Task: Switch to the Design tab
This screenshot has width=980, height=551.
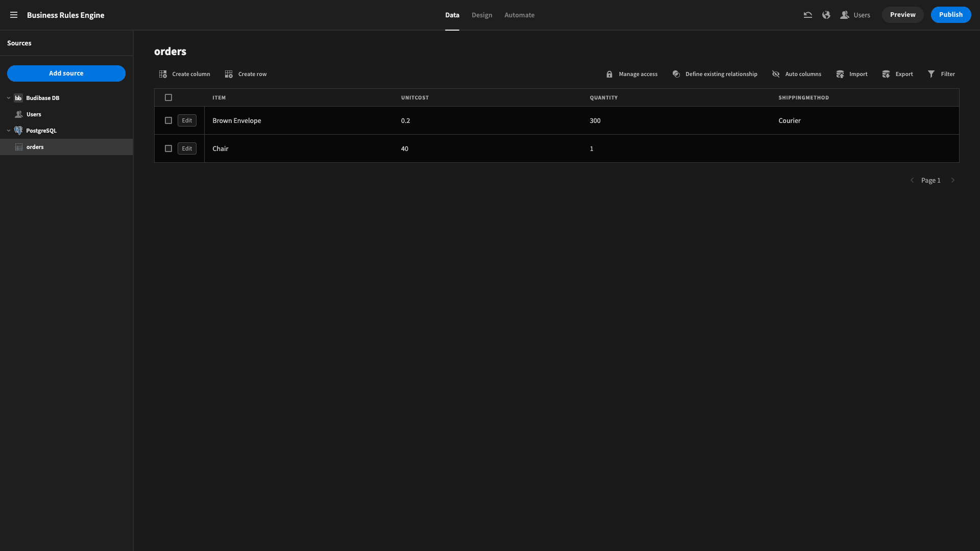Action: tap(482, 15)
